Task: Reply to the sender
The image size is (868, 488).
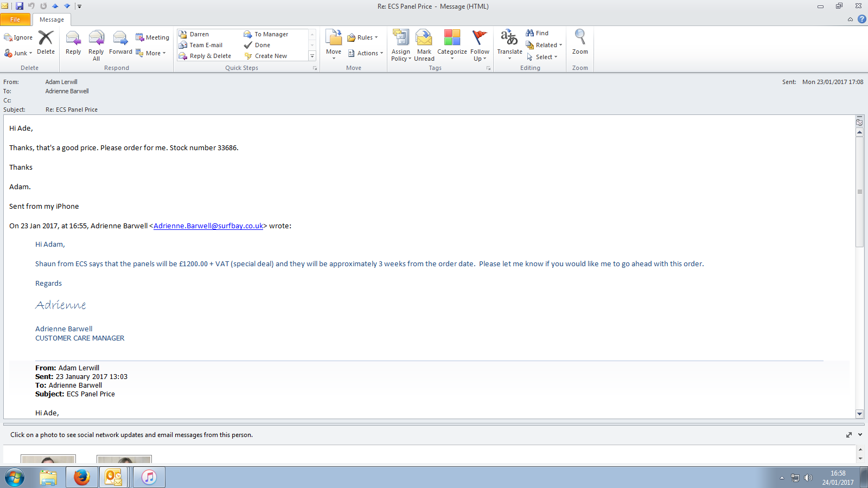Action: pyautogui.click(x=73, y=43)
